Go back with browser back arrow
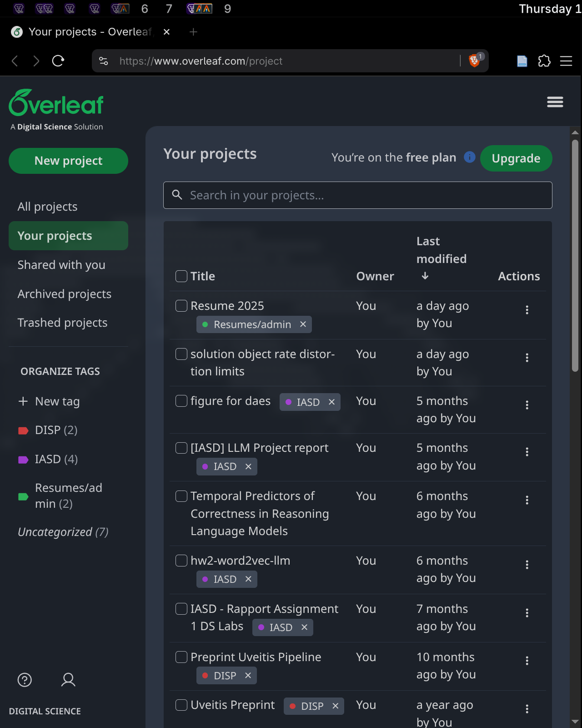582x728 pixels. click(15, 61)
